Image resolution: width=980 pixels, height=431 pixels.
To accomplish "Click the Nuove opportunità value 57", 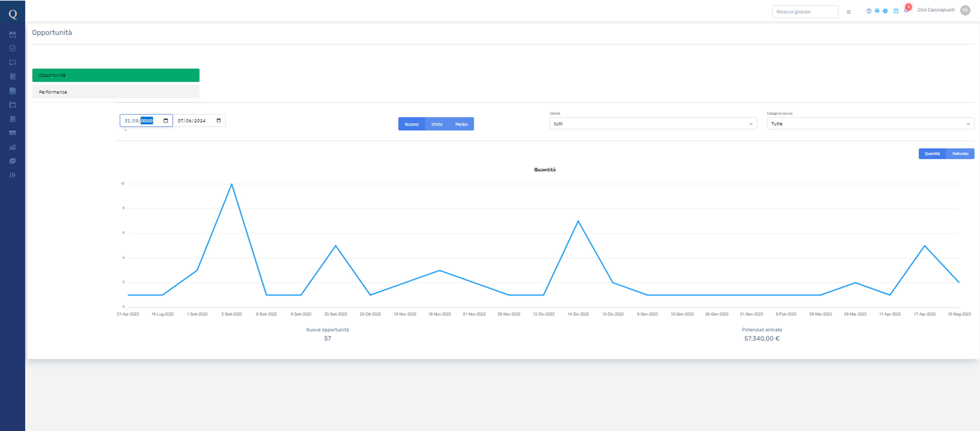I will click(x=327, y=339).
